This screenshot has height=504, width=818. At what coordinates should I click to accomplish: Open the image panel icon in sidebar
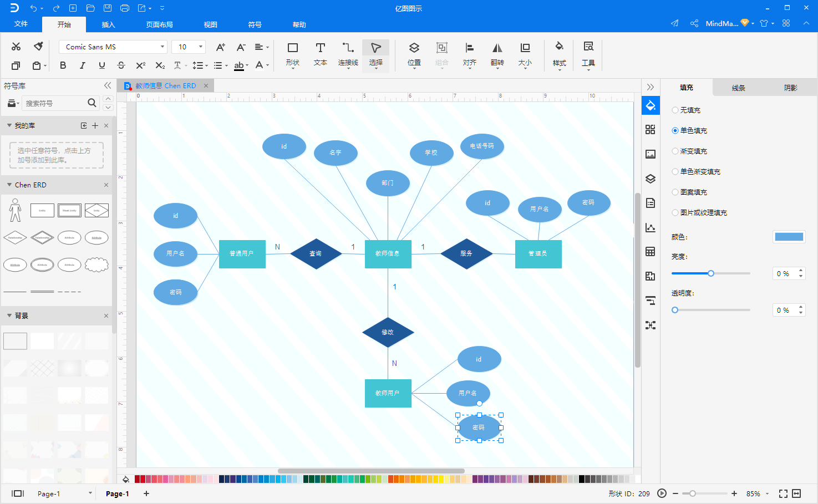pyautogui.click(x=651, y=154)
